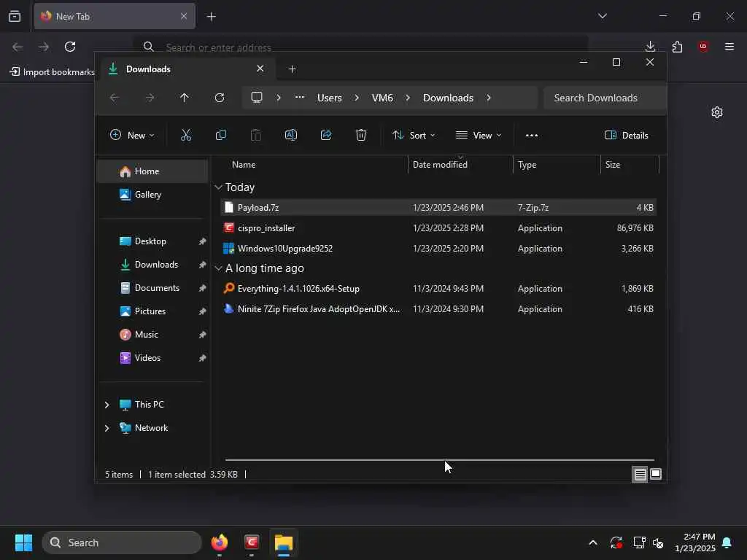The height and width of the screenshot is (560, 747).
Task: Click chevron after Downloads in breadcrumb
Action: (x=488, y=98)
